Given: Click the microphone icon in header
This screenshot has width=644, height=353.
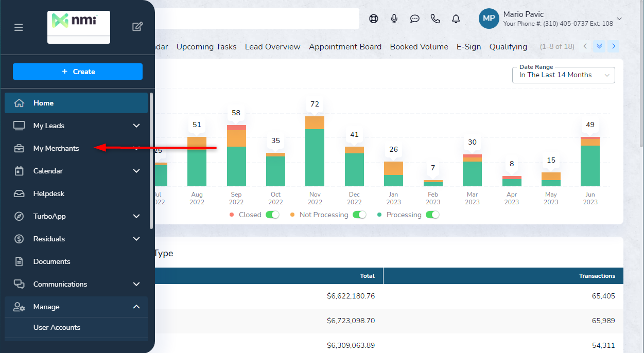Looking at the screenshot, I should coord(394,19).
